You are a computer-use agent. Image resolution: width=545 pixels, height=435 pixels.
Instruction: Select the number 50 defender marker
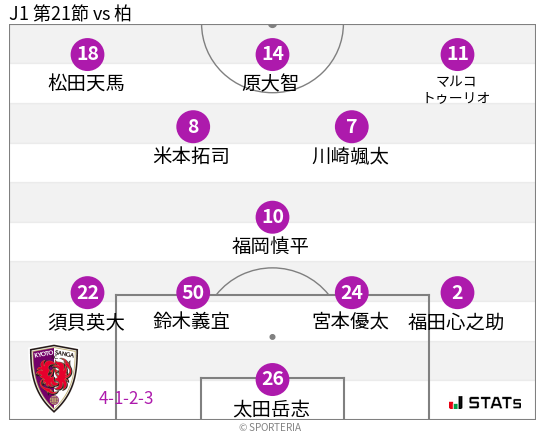[193, 293]
